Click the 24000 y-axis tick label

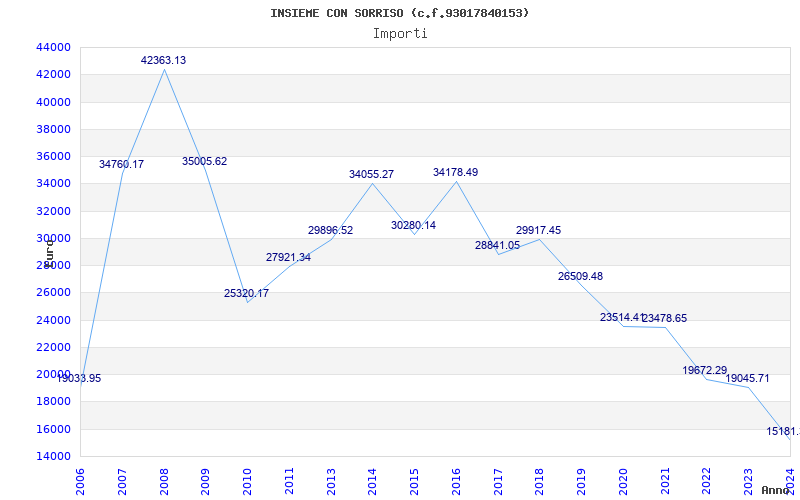[x=53, y=320]
